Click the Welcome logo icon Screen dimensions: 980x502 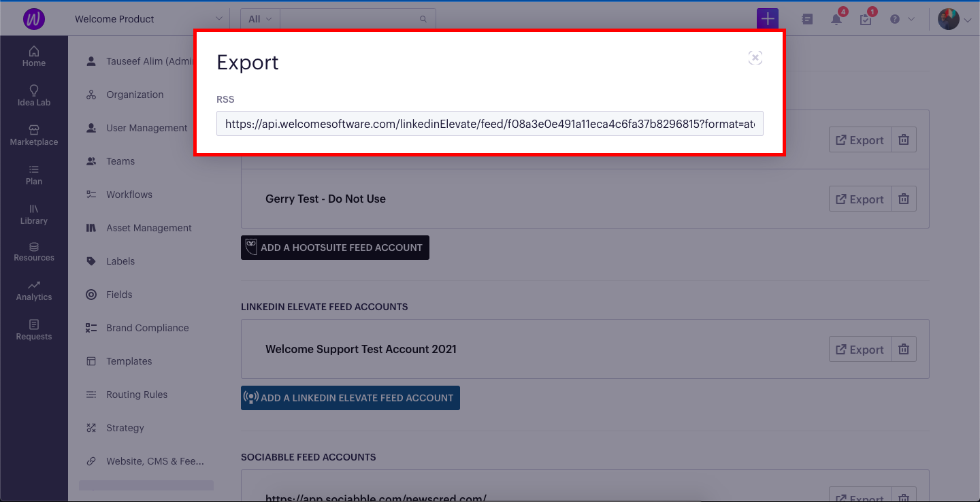34,19
